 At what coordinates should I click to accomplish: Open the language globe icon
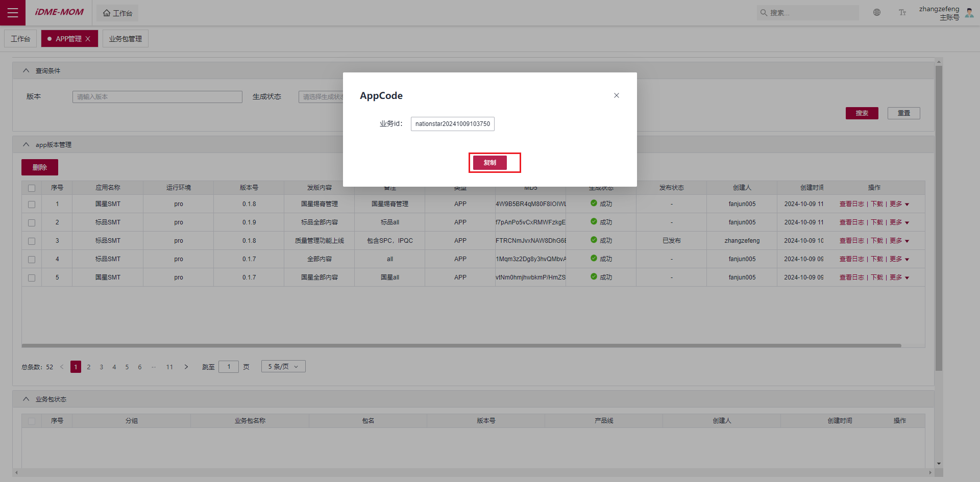coord(877,12)
